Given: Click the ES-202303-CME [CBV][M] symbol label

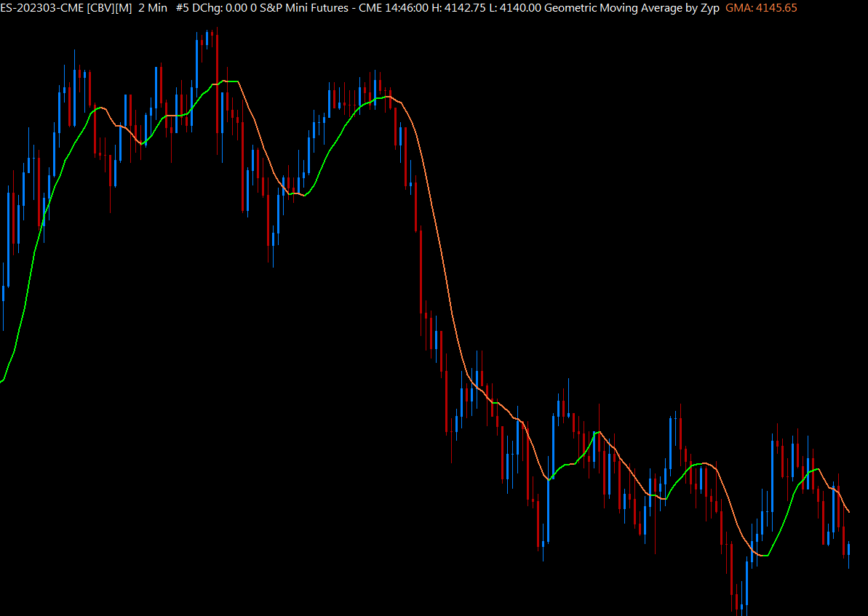Looking at the screenshot, I should pyautogui.click(x=66, y=8).
